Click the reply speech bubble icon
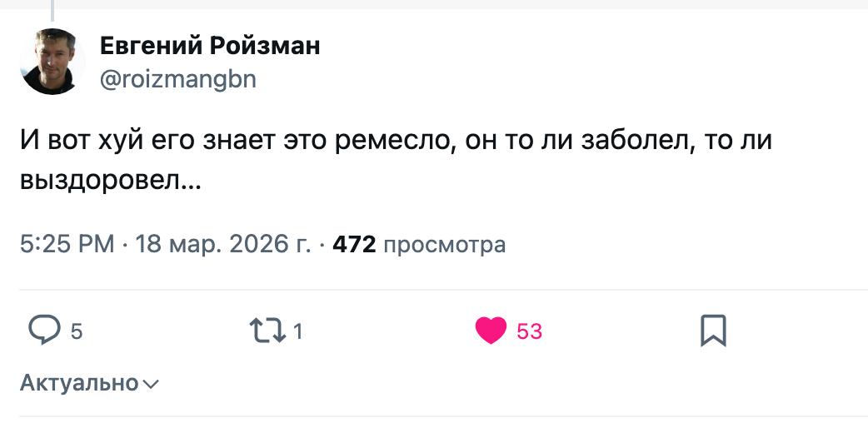The height and width of the screenshot is (428, 868). point(42,331)
